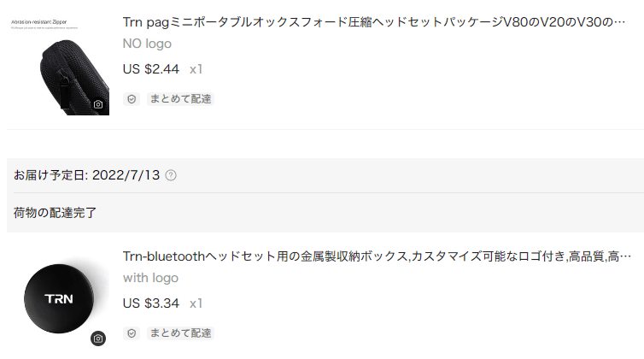This screenshot has height=359, width=644.
Task: Select the "with logo" variant text
Action: [x=150, y=278]
